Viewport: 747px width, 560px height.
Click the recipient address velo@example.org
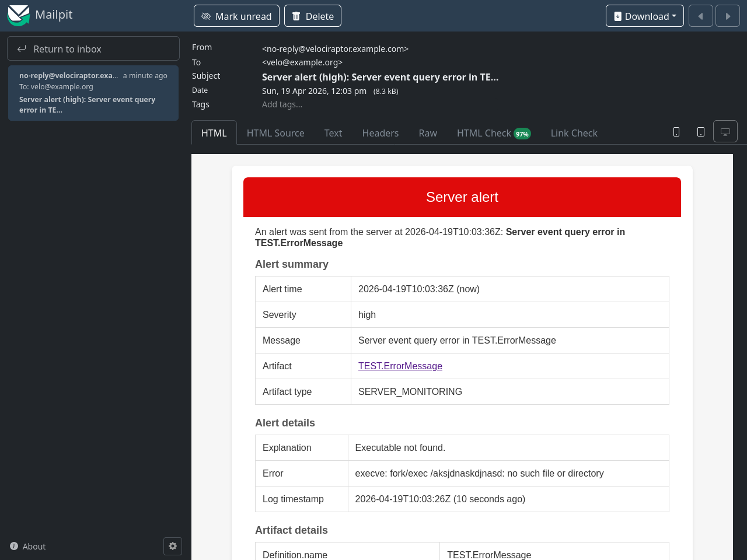[302, 62]
